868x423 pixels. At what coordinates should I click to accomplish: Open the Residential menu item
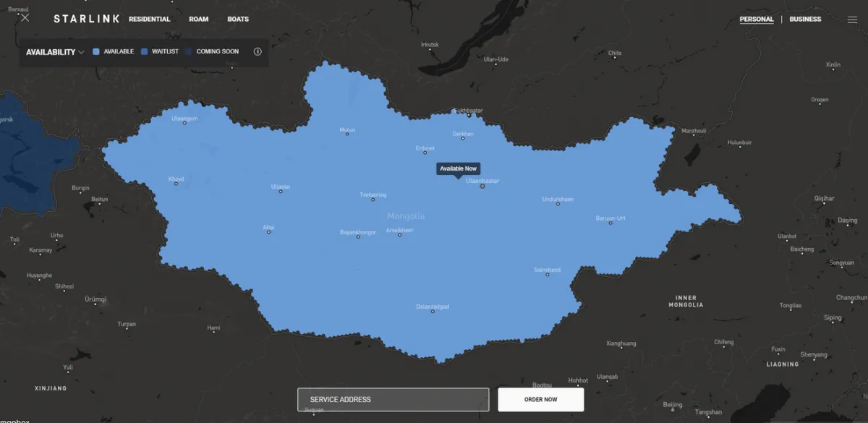[x=150, y=19]
